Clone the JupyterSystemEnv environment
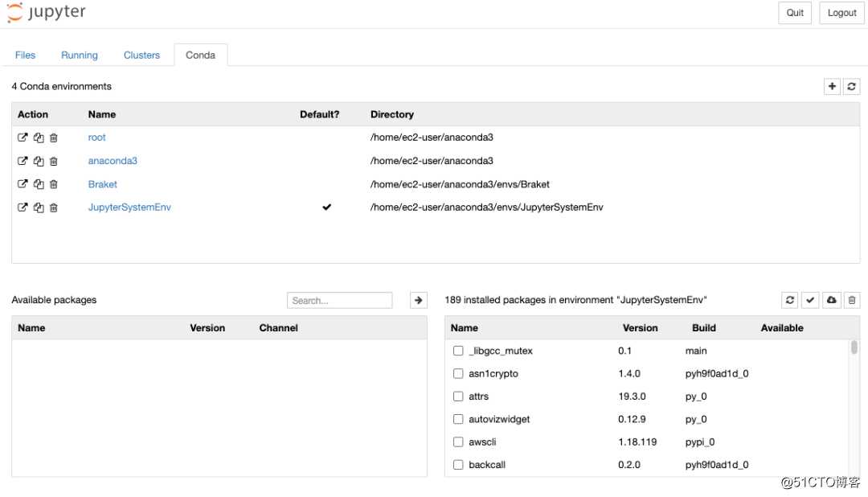The image size is (868, 497). pos(39,207)
